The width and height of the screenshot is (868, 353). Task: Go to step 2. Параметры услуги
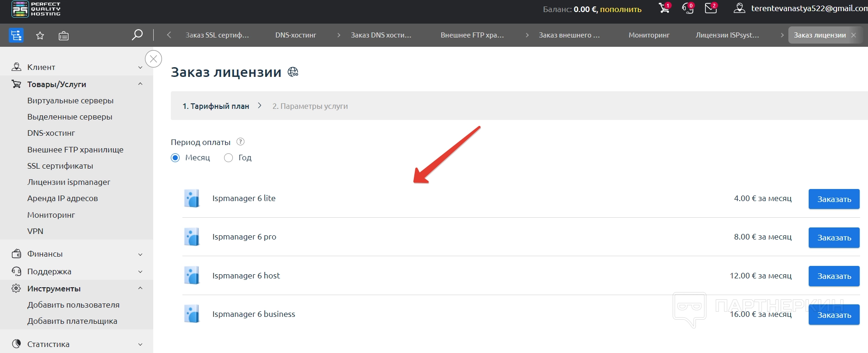point(310,106)
